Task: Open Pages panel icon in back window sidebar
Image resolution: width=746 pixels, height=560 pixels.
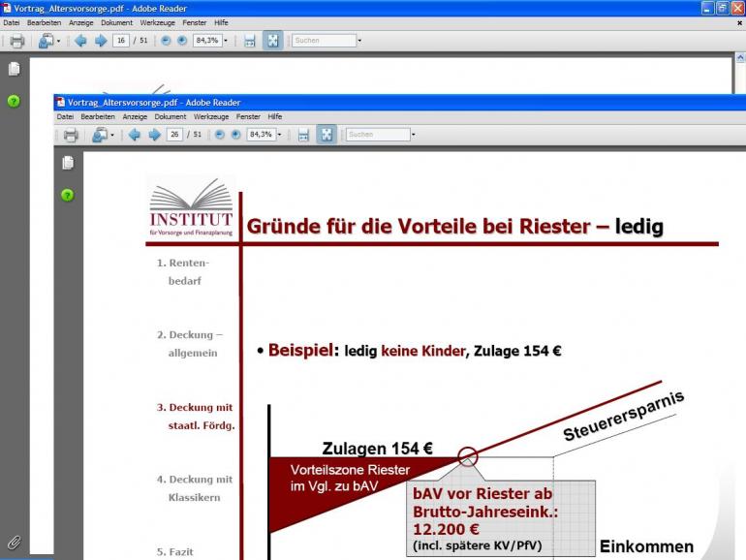Action: coord(15,69)
